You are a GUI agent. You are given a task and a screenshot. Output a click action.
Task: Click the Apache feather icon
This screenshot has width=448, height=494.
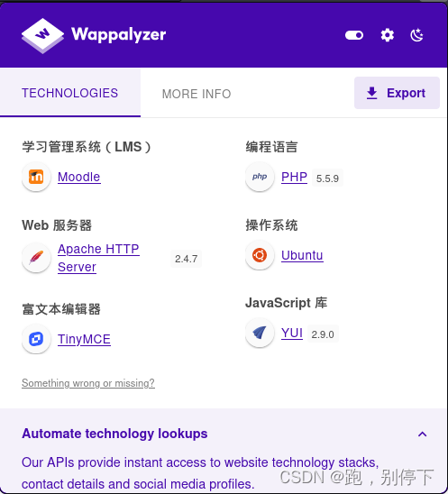pyautogui.click(x=36, y=258)
